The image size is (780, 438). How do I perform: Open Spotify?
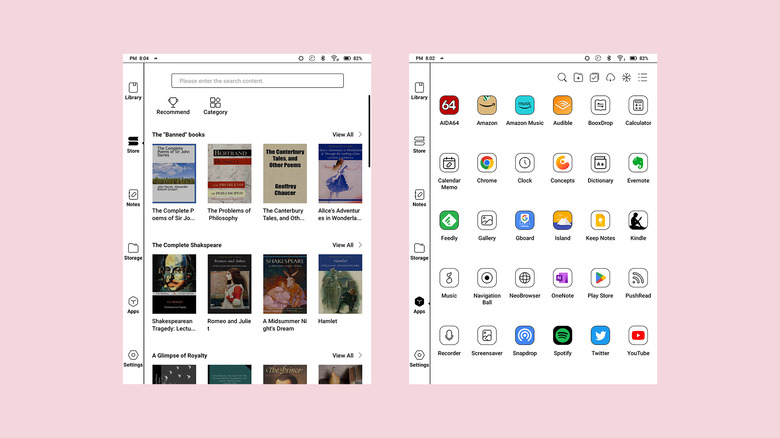(x=562, y=335)
